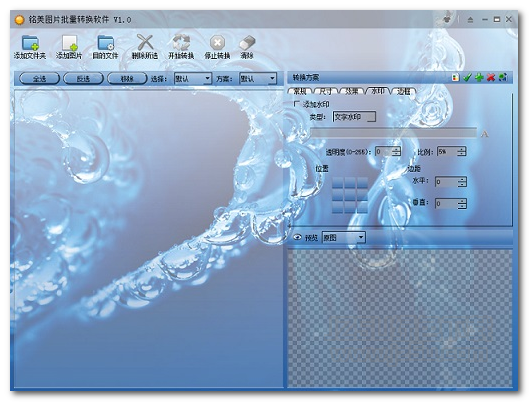Click the 比例 value field showing 5%
Screen dimensions: 529x402
447,152
